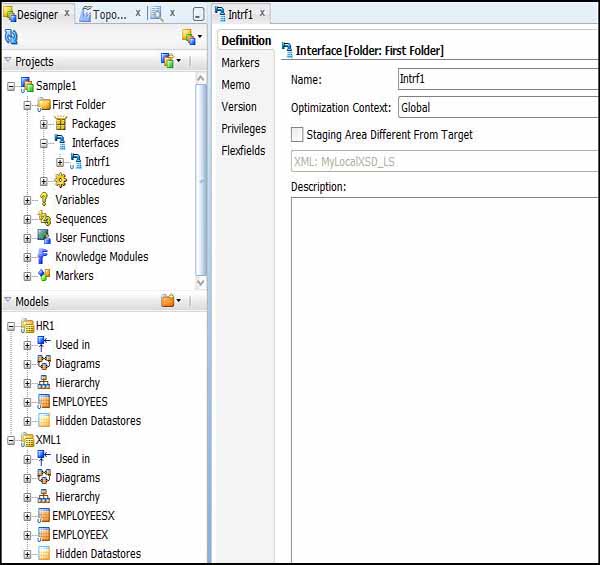The image size is (600, 565).
Task: Click the Sequences icon
Action: pos(44,218)
